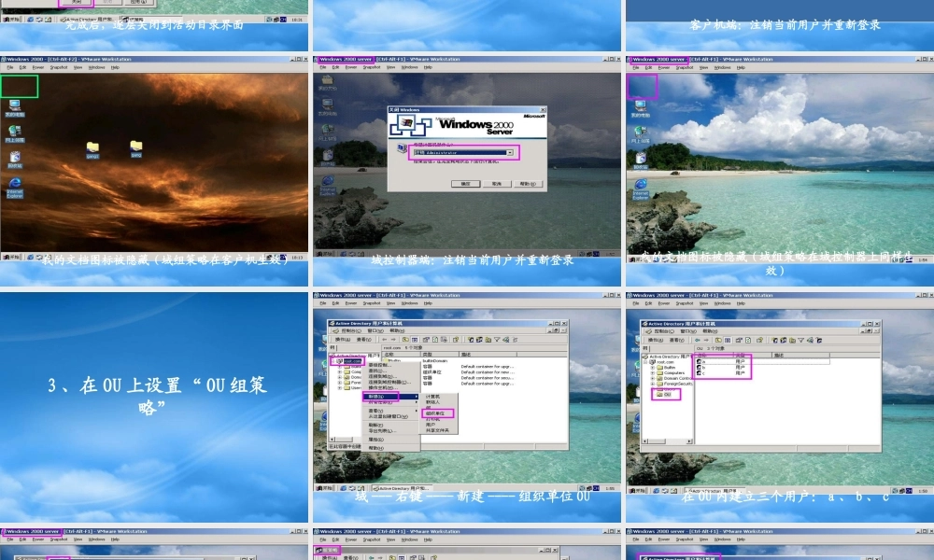Click new user icon in three-users slide toolbar

click(774, 341)
